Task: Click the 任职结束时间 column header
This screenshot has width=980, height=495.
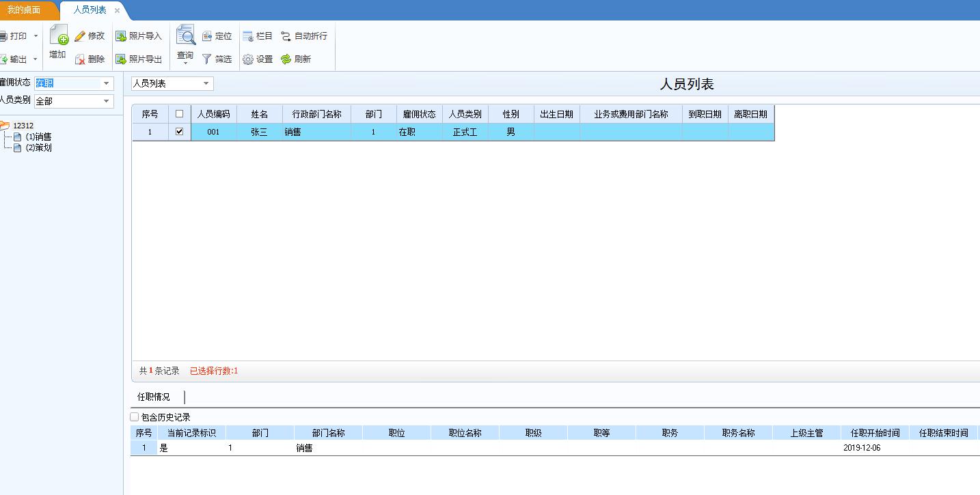Action: pyautogui.click(x=944, y=433)
